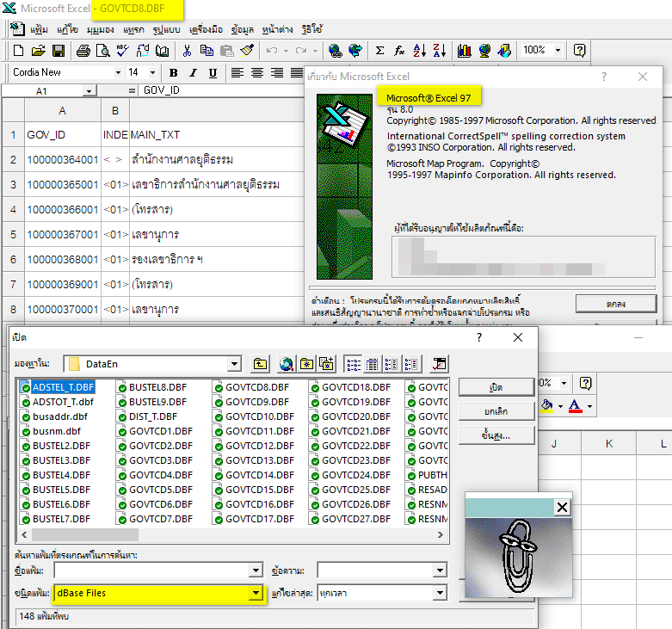Switch Open dialog to Properties view

pyautogui.click(x=391, y=364)
